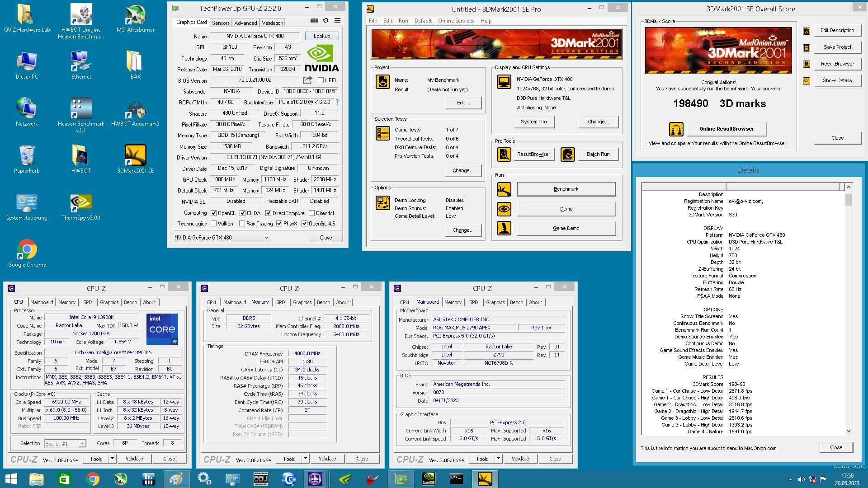868x488 pixels.
Task: Open Tools dropdown arrow in Memory window CPU-Z
Action: click(305, 459)
